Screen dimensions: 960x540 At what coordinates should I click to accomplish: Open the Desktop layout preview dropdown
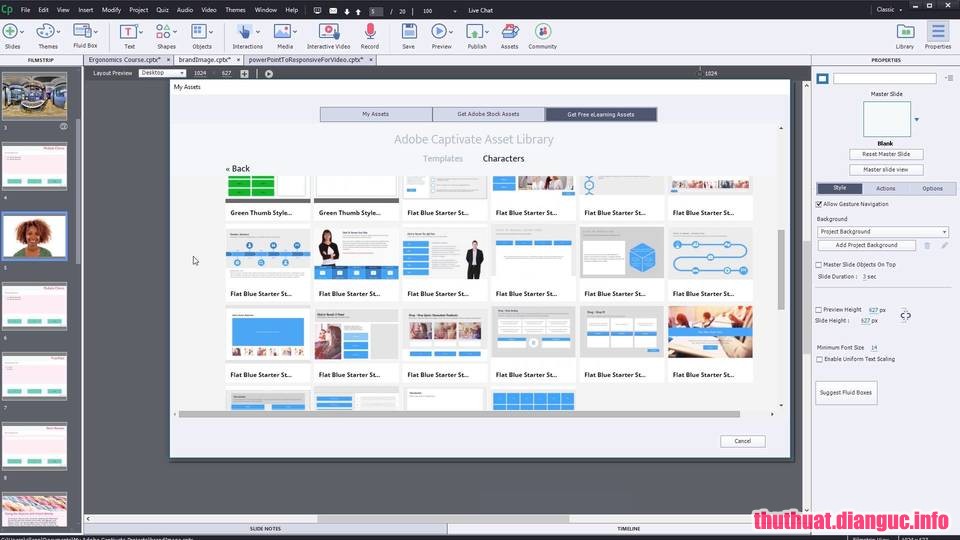162,73
